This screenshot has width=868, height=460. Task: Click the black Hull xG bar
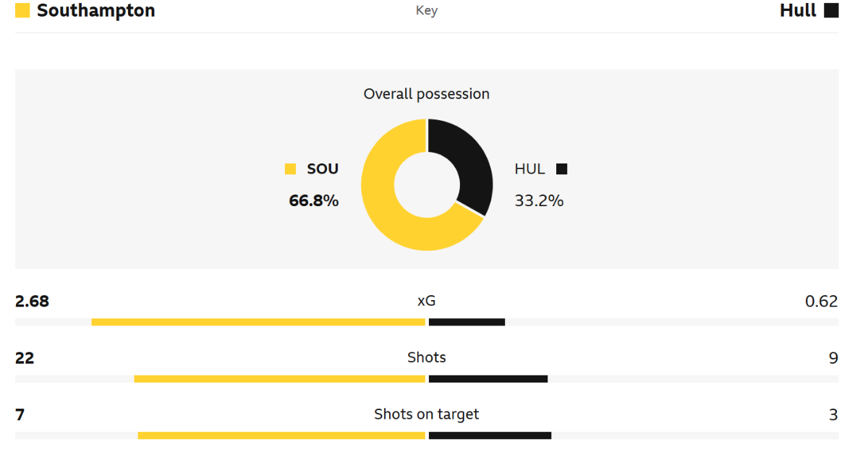click(467, 322)
